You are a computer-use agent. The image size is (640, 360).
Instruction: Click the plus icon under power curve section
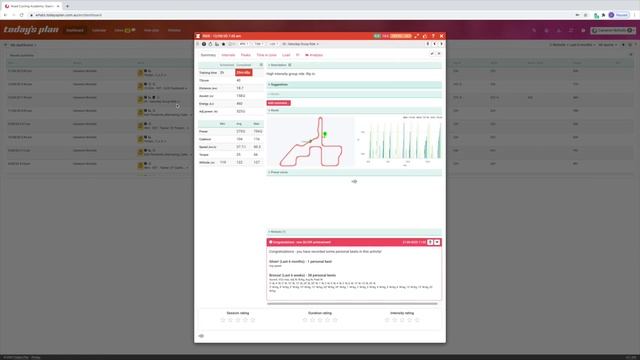[x=354, y=181]
